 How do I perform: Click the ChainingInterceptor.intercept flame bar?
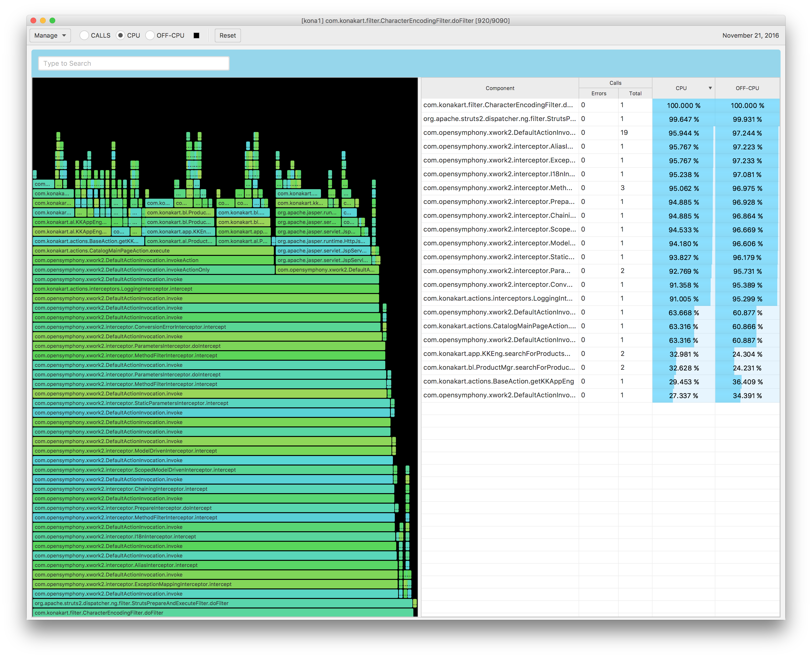(213, 489)
